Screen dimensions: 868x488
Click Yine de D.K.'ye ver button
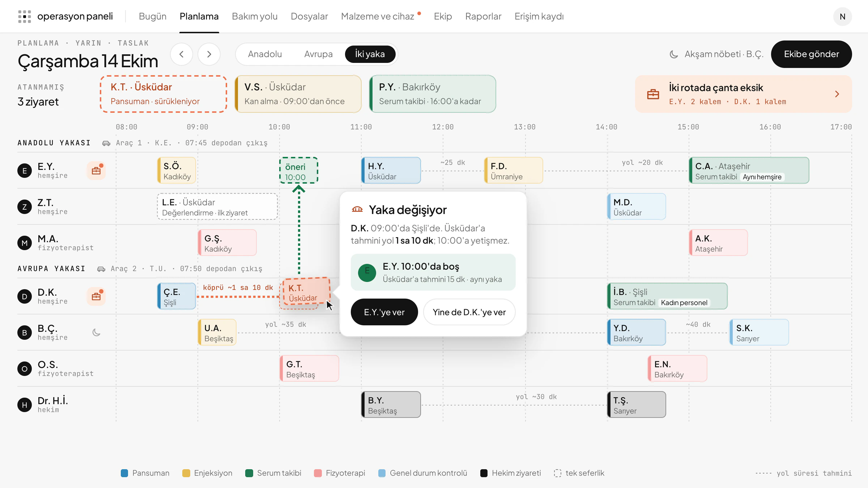[469, 312]
